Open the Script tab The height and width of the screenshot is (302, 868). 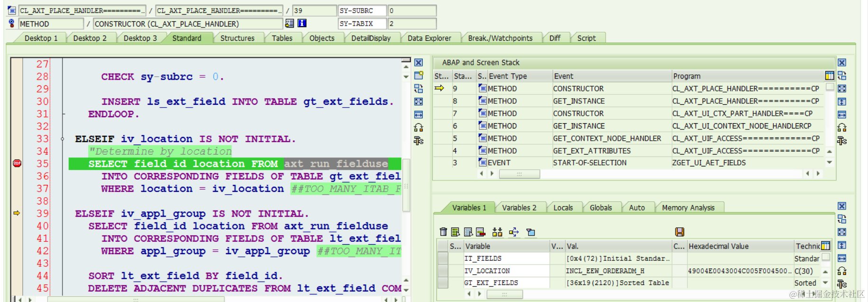pyautogui.click(x=586, y=38)
